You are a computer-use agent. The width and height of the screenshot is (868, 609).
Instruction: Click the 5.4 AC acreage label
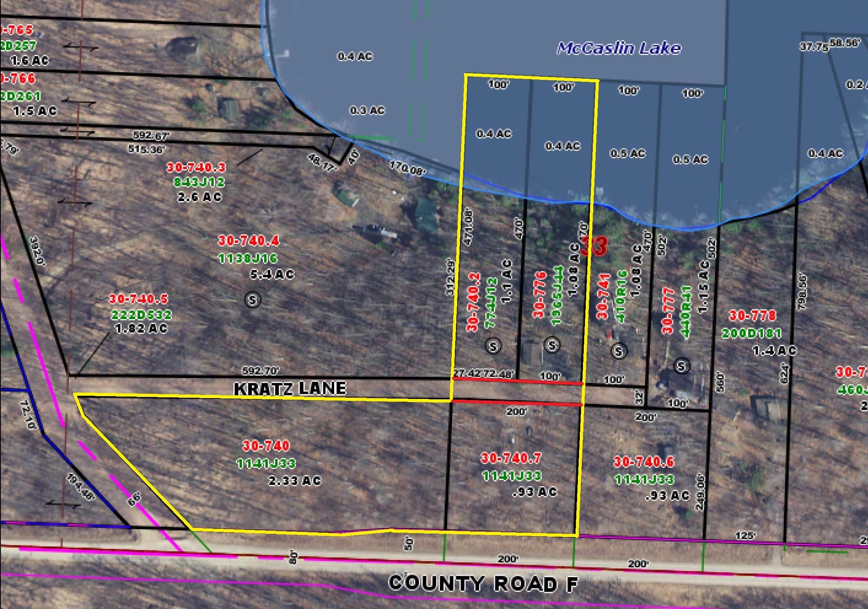[272, 274]
